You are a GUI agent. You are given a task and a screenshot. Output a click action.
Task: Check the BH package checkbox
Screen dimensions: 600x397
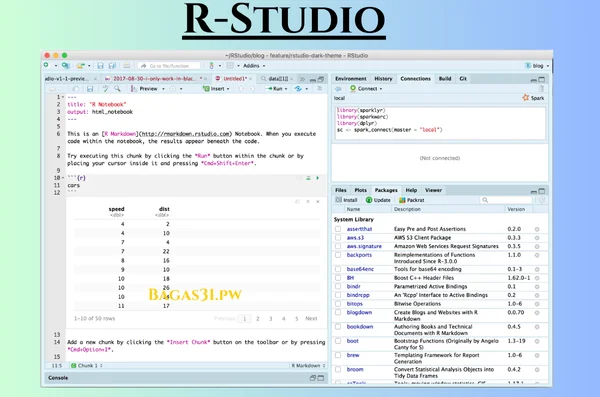338,278
